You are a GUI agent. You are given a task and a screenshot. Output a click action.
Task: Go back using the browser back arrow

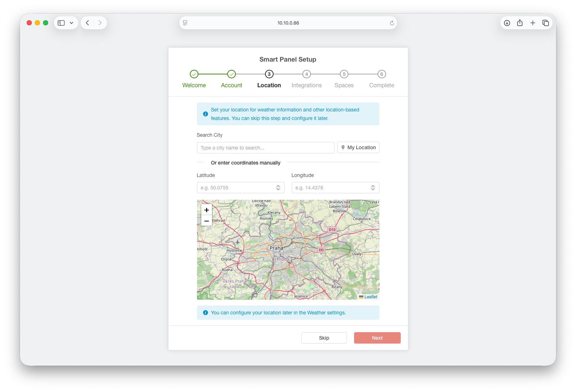coord(87,23)
